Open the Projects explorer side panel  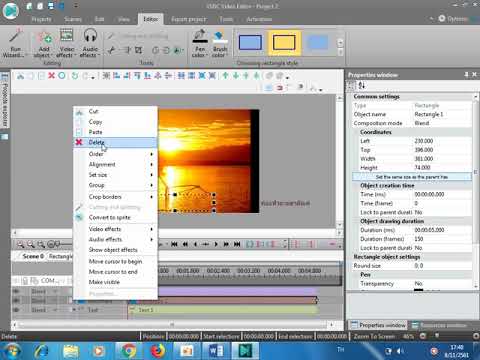[x=5, y=101]
